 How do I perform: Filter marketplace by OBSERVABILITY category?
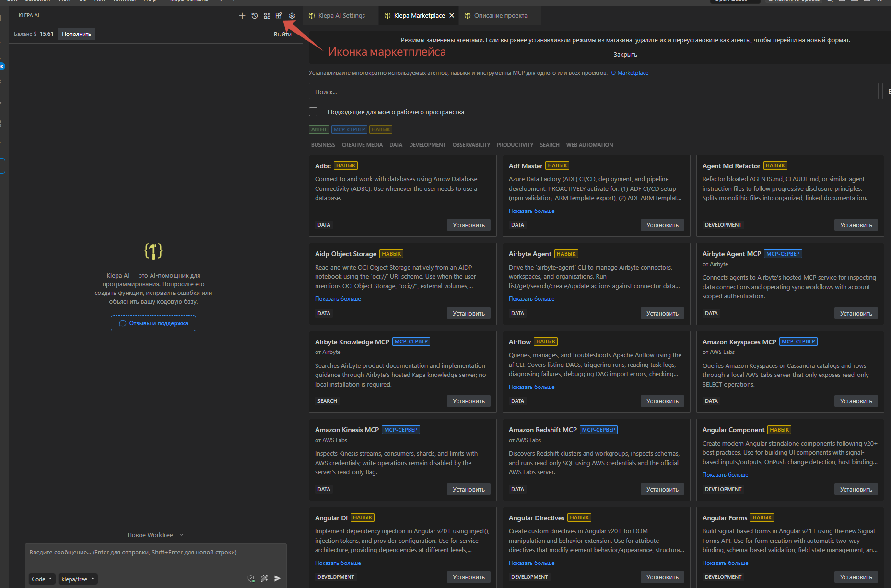[471, 145]
